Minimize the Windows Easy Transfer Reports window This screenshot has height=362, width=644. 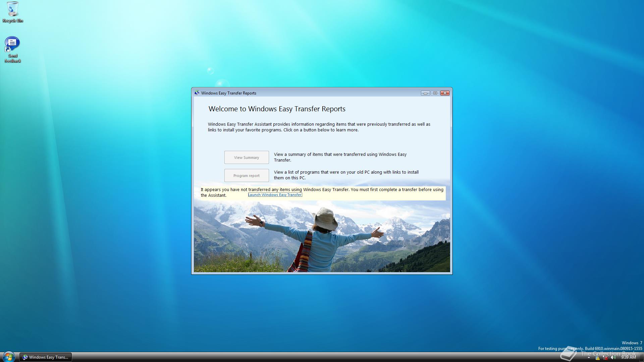tap(425, 93)
